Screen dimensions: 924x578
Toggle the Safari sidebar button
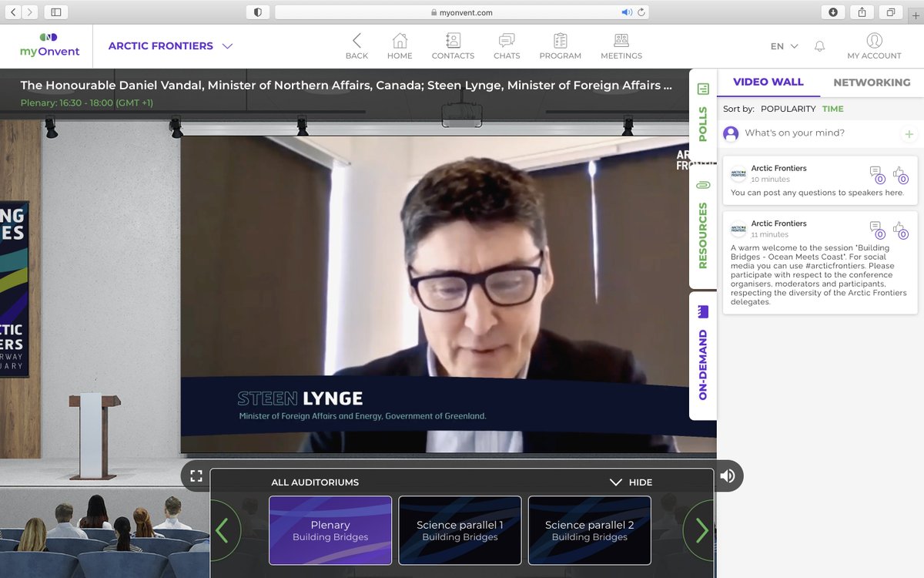coord(56,12)
